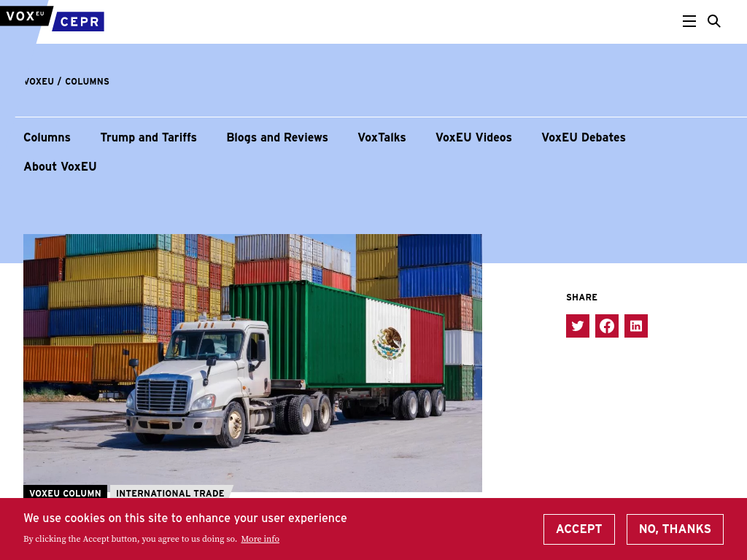Image resolution: width=747 pixels, height=560 pixels.
Task: Select VoxTalks in navigation
Action: point(382,137)
